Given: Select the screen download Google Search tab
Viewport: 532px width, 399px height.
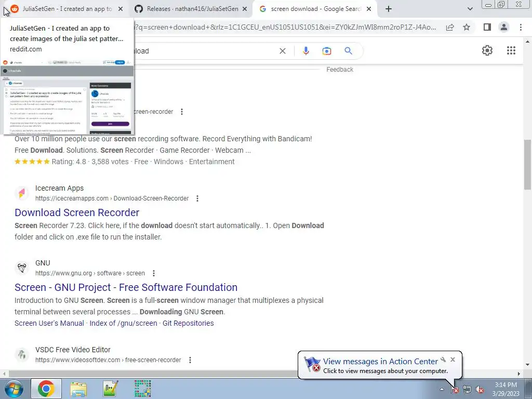Looking at the screenshot, I should click(315, 9).
